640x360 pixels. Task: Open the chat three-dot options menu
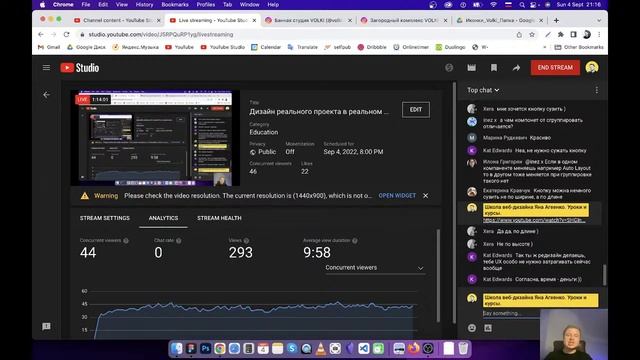point(597,90)
